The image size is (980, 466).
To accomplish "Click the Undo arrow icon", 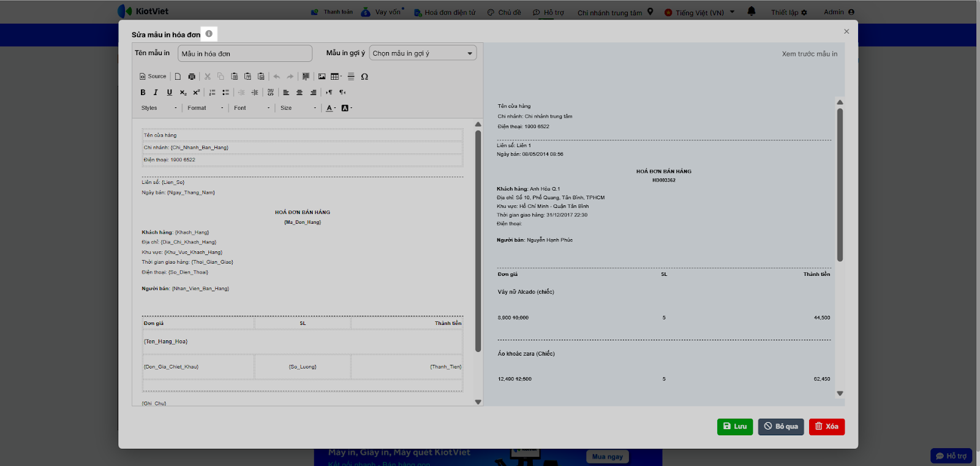I will [277, 77].
